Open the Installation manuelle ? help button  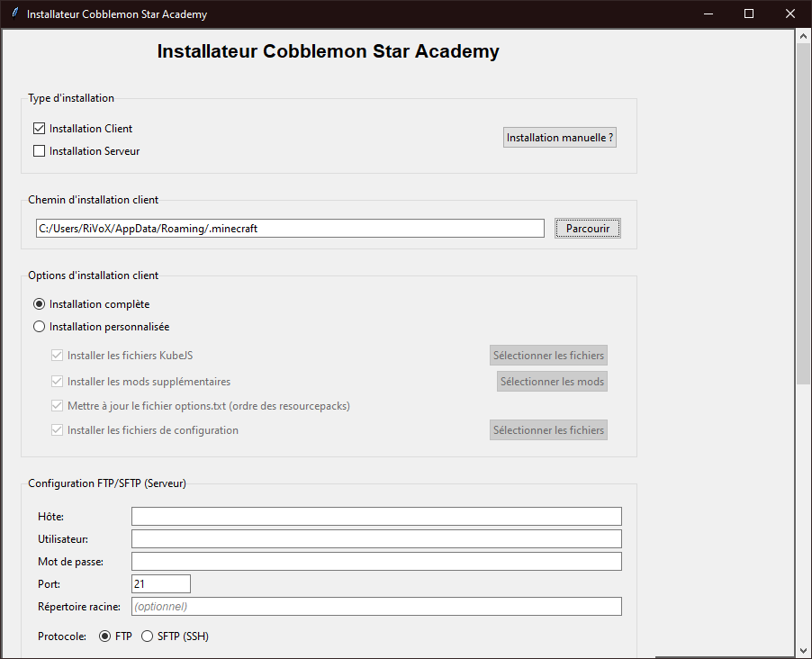click(560, 137)
